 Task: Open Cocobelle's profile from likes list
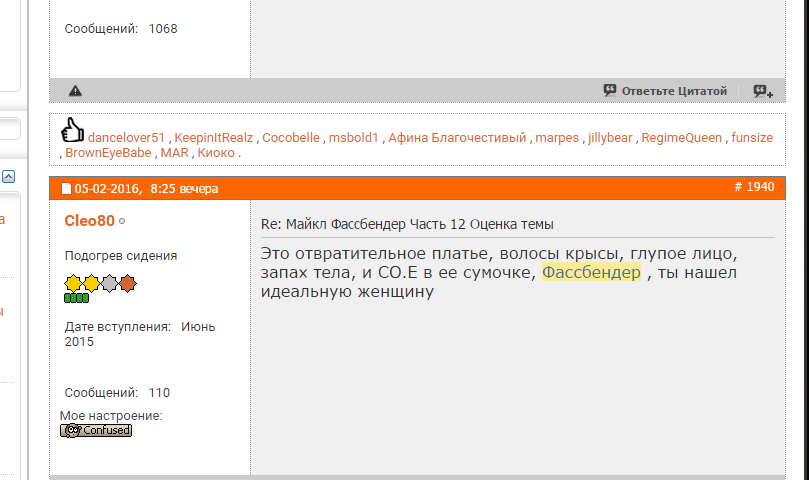pyautogui.click(x=291, y=138)
